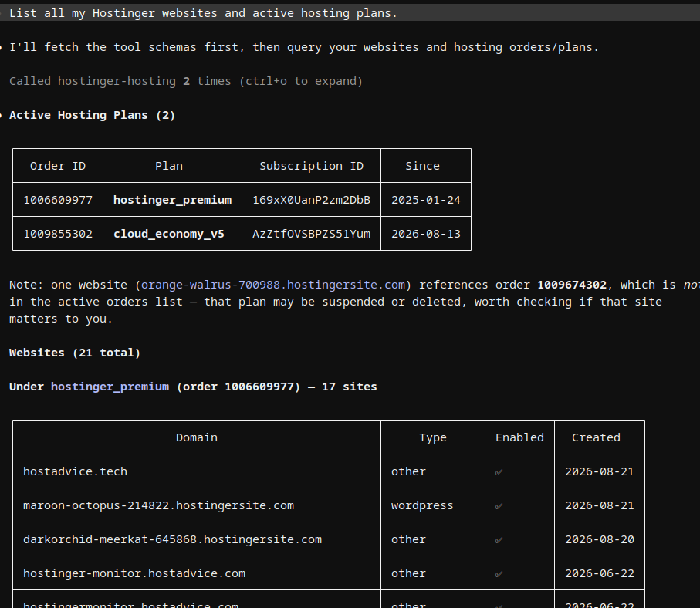
Task: Select the hostinger_premium plan cell
Action: click(172, 200)
